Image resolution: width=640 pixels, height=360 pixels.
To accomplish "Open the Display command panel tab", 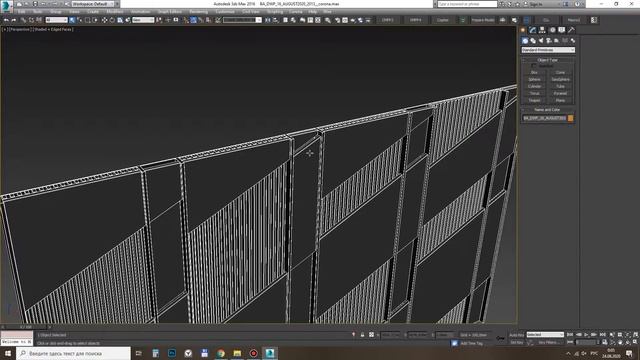I will pos(562,30).
